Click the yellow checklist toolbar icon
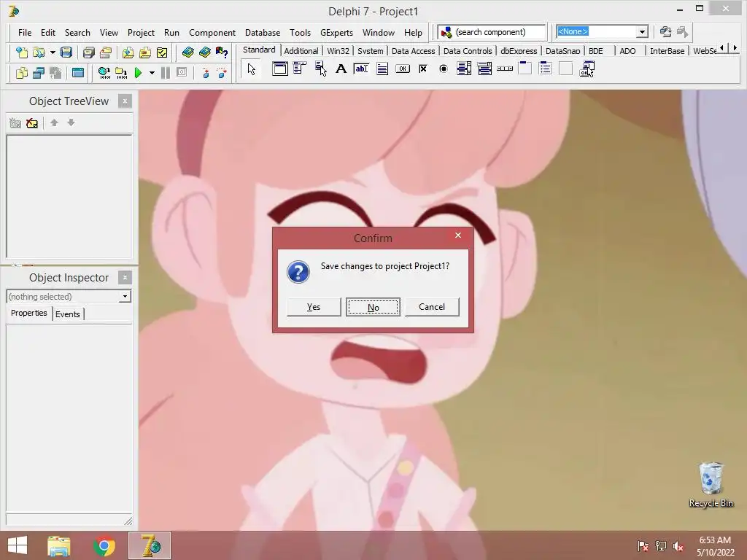 click(x=162, y=52)
